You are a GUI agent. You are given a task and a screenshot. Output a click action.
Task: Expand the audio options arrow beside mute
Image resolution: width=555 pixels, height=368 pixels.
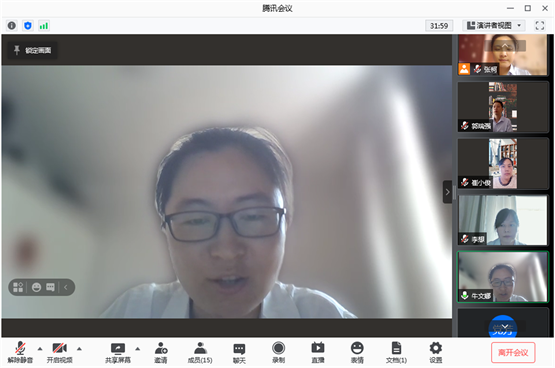[x=40, y=349]
